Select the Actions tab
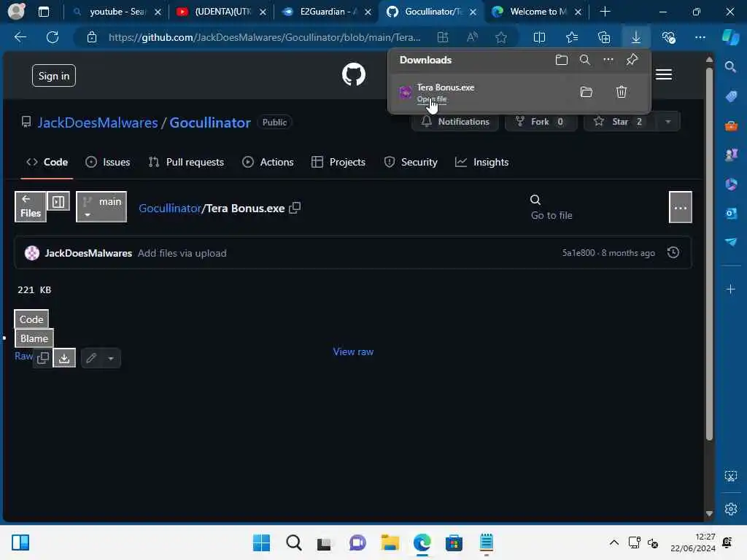 pos(268,163)
